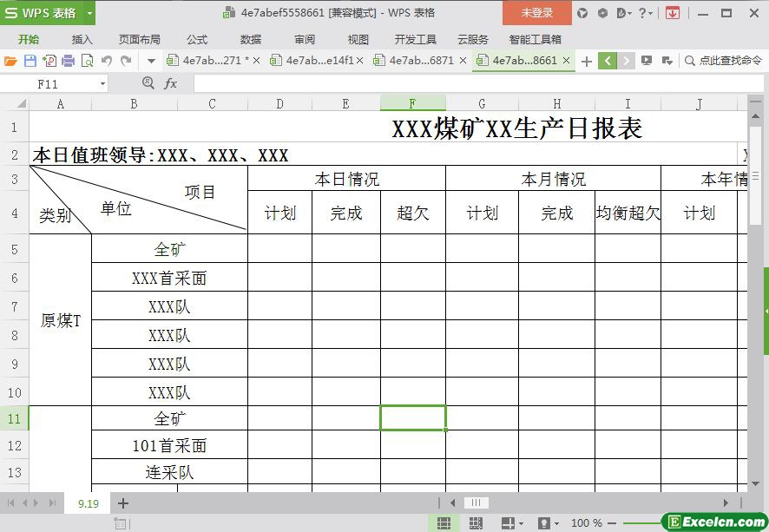Viewport: 769px width, 532px height.
Task: Open the 插入 ribbon tab
Action: pyautogui.click(x=82, y=40)
